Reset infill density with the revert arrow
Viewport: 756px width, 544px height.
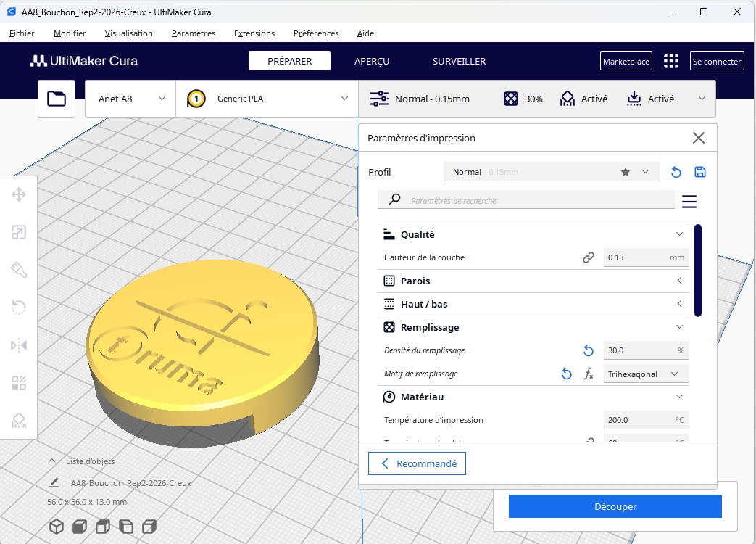point(589,350)
